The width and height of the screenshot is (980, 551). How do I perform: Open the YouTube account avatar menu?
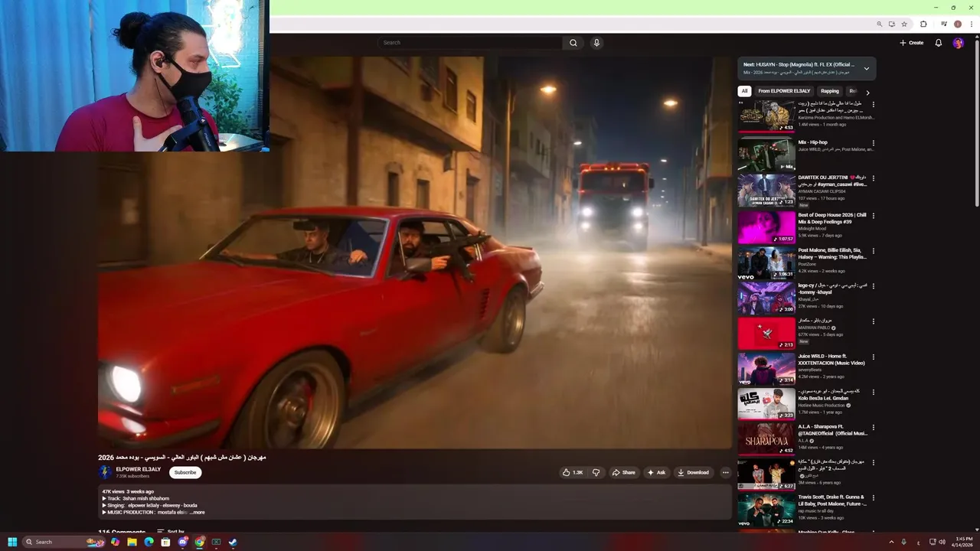click(x=958, y=43)
